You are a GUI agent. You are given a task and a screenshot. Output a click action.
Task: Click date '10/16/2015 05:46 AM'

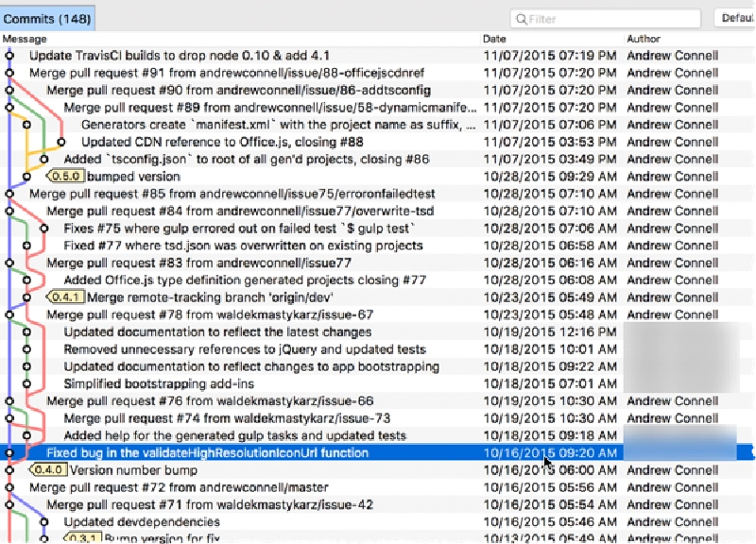point(550,522)
